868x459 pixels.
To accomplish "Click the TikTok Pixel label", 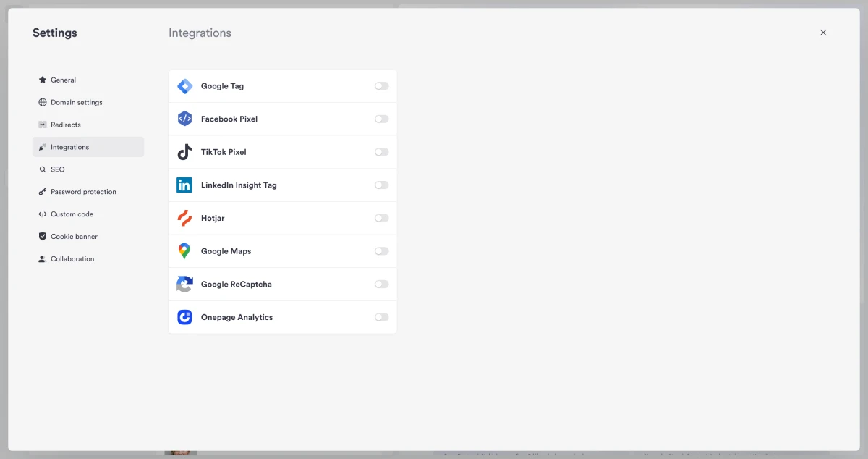I will [x=224, y=152].
